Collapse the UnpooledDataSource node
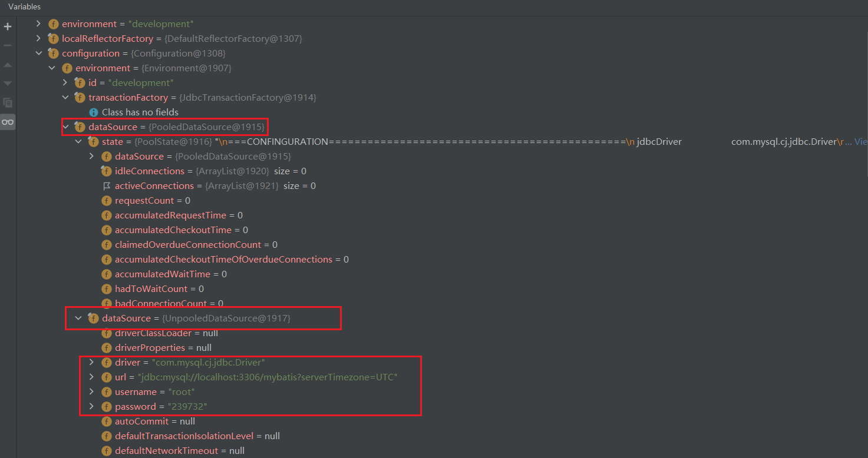Viewport: 868px width, 458px height. 78,318
